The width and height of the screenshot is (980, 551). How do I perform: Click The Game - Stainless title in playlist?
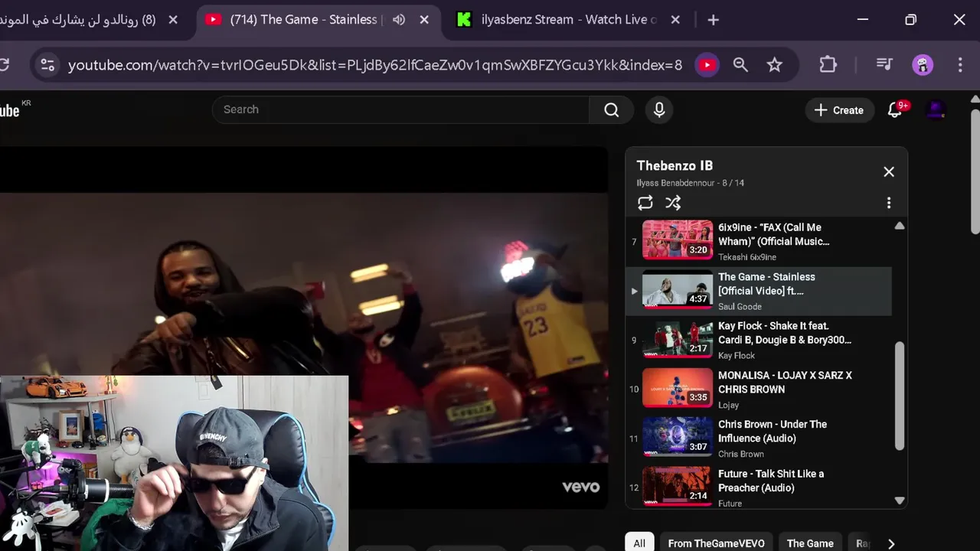[766, 284]
